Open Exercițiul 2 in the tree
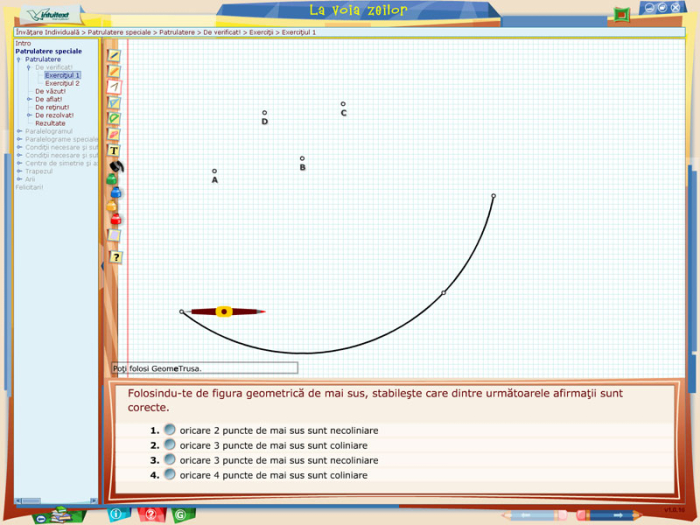The width and height of the screenshot is (700, 525). [62, 83]
